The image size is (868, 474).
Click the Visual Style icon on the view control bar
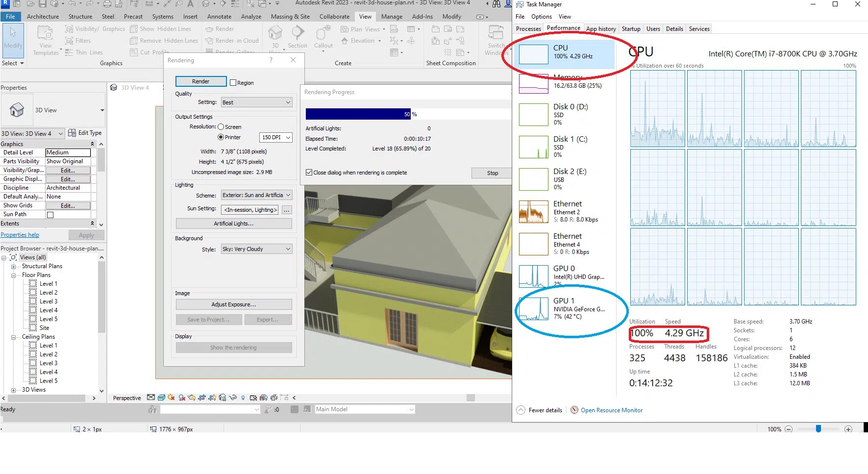[162, 398]
